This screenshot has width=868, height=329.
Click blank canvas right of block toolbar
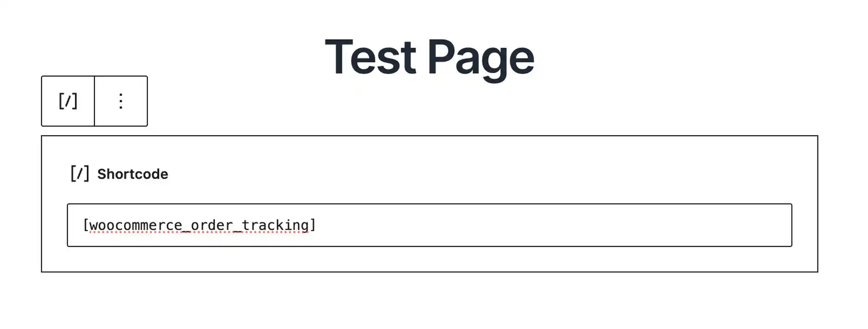pos(231,106)
